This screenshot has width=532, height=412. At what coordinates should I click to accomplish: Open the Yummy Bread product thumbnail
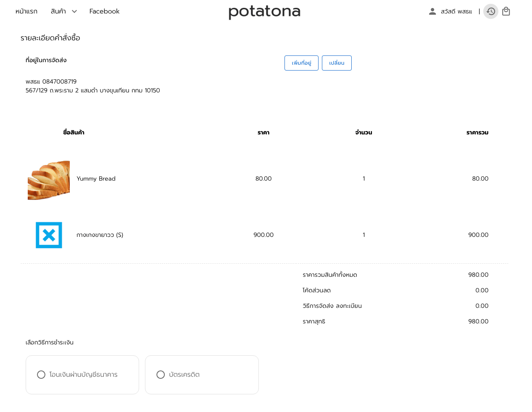[x=49, y=180]
